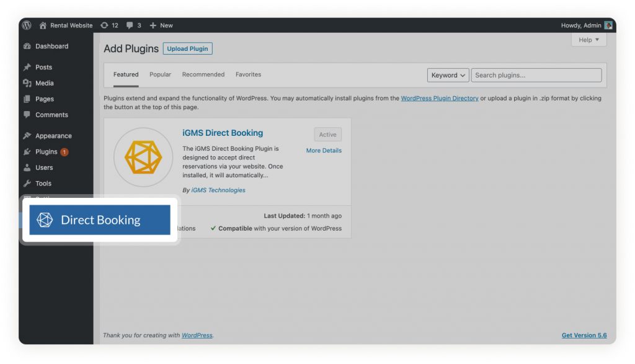Click the Tools wrench icon
This screenshot has height=364, width=635.
(x=28, y=183)
